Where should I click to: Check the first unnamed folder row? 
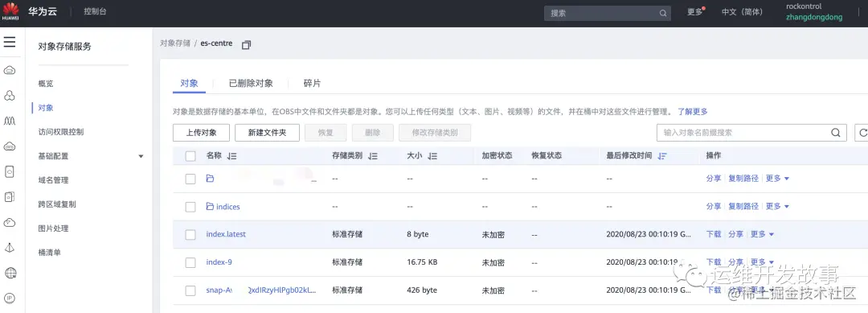click(x=190, y=179)
